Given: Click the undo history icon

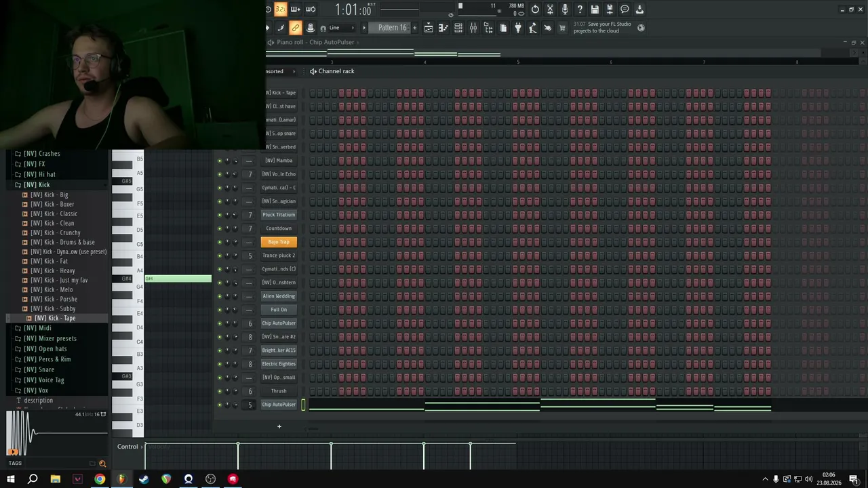Looking at the screenshot, I should click(535, 9).
